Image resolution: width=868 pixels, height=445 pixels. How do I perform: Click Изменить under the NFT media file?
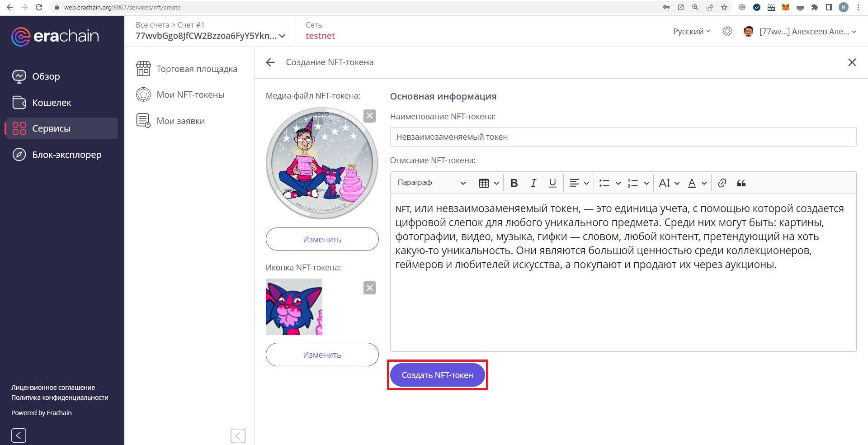pos(322,239)
